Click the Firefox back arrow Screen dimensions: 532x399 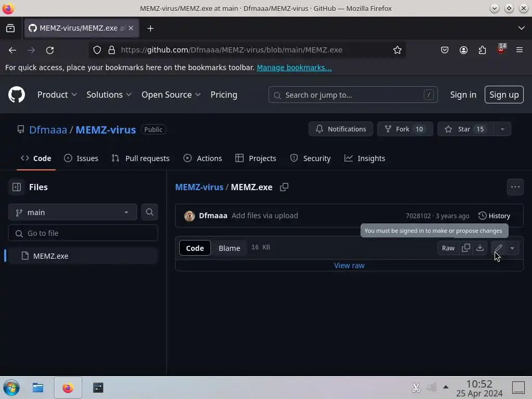click(x=12, y=50)
